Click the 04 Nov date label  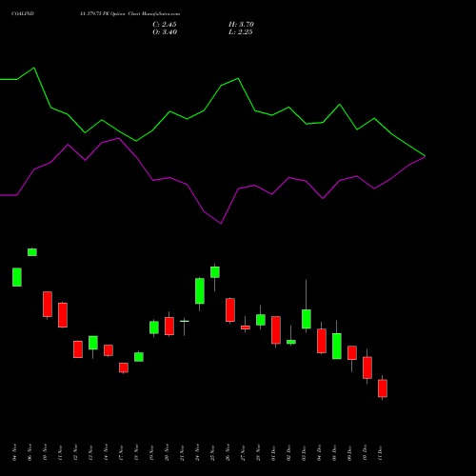pos(14,452)
